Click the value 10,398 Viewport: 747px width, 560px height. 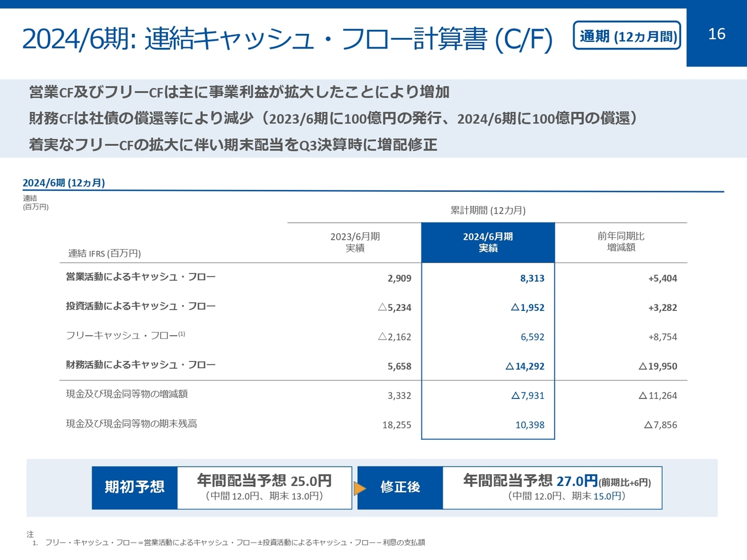[530, 425]
